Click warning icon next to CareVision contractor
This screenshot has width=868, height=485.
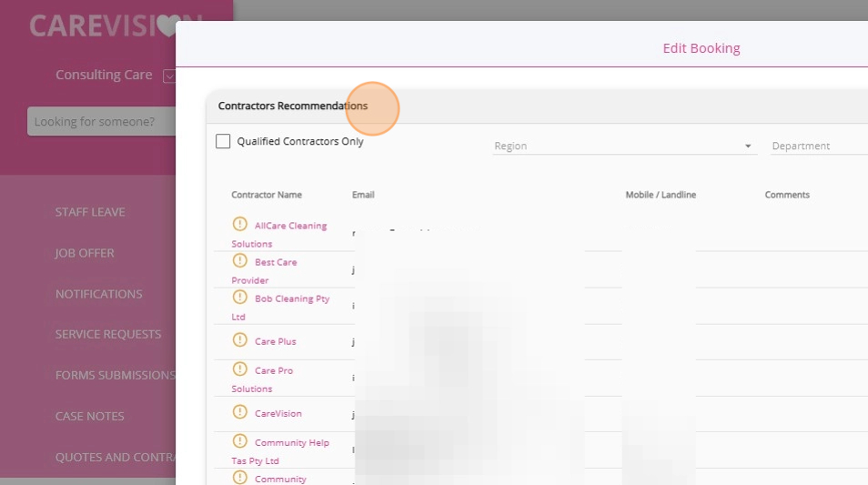[239, 412]
